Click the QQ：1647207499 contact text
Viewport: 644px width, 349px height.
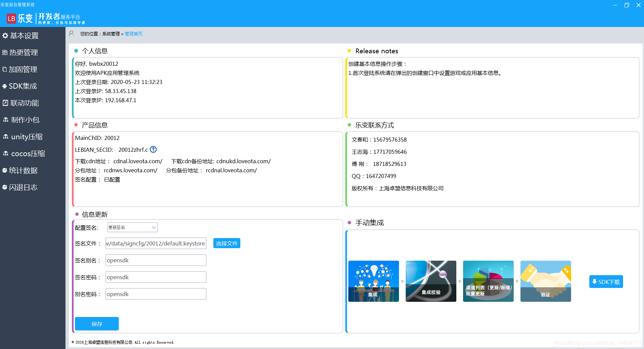374,176
